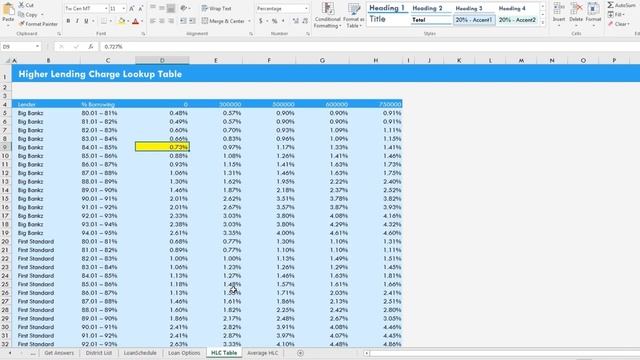Apply yellow Fill Color bucket

click(x=121, y=21)
